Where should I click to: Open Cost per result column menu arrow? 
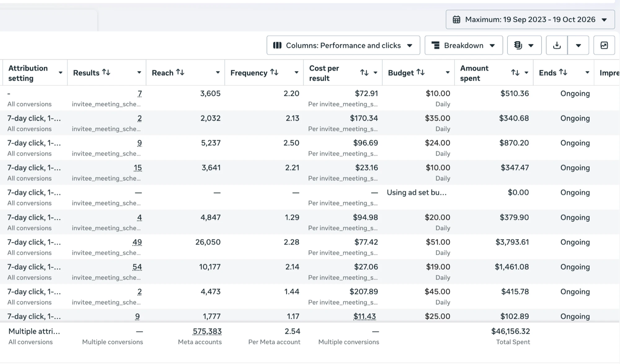[375, 73]
